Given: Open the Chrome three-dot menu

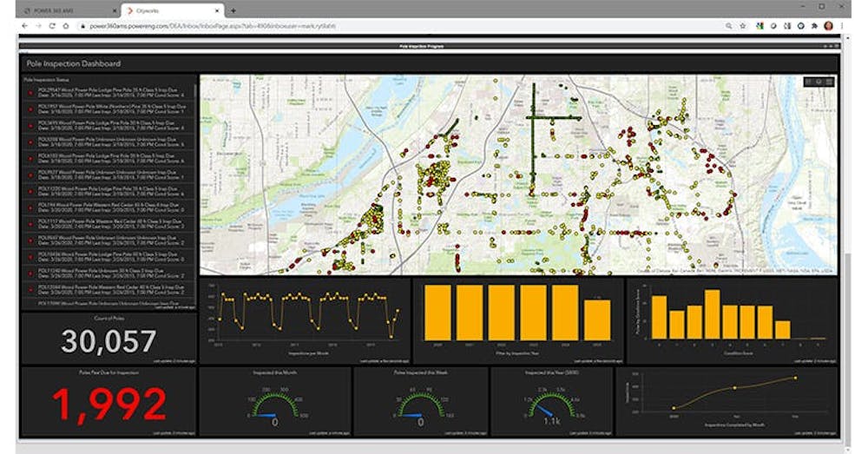Looking at the screenshot, I should point(842,26).
